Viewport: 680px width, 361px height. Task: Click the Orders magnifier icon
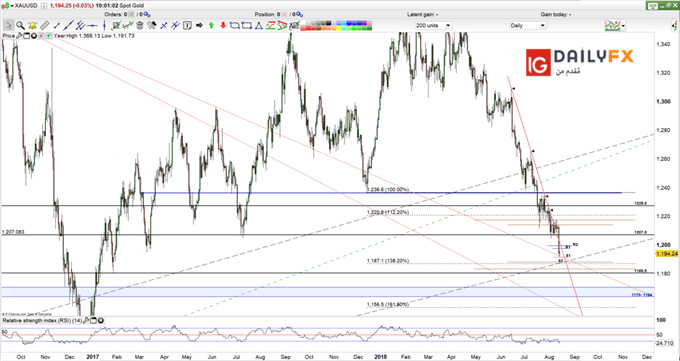coord(147,15)
